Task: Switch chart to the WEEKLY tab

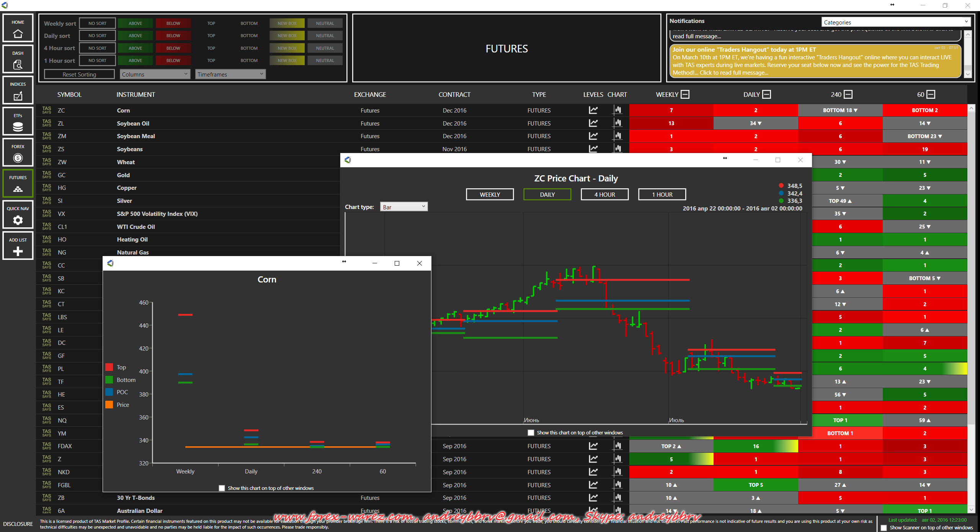Action: click(x=490, y=194)
